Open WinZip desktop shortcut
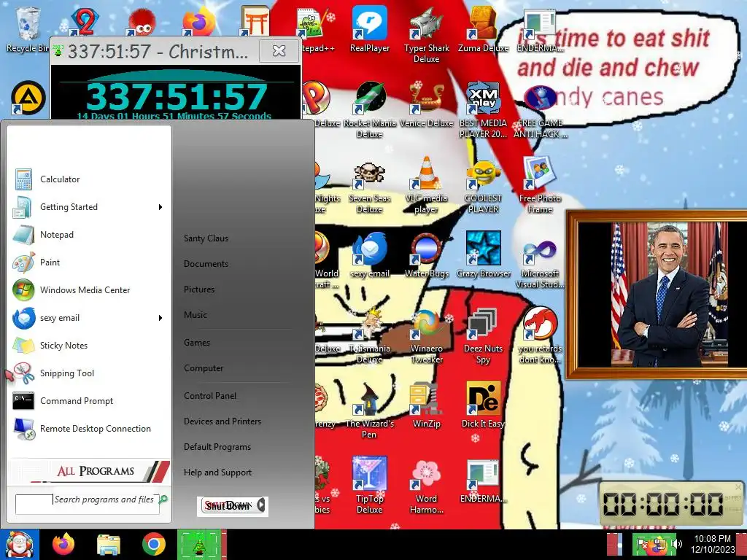Screen dimensions: 747x560 point(426,405)
